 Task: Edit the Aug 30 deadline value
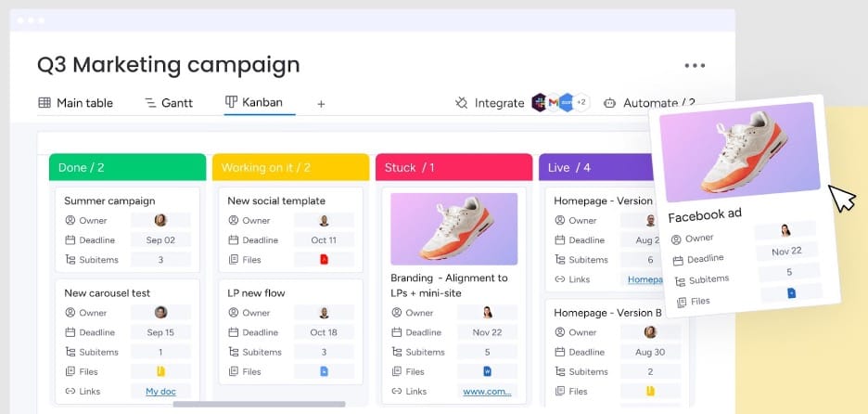coord(650,352)
